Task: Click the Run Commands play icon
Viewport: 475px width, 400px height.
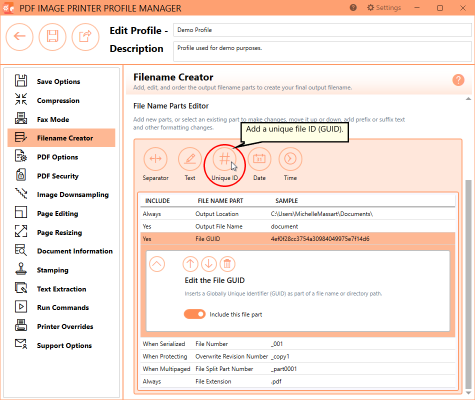Action: pyautogui.click(x=21, y=307)
